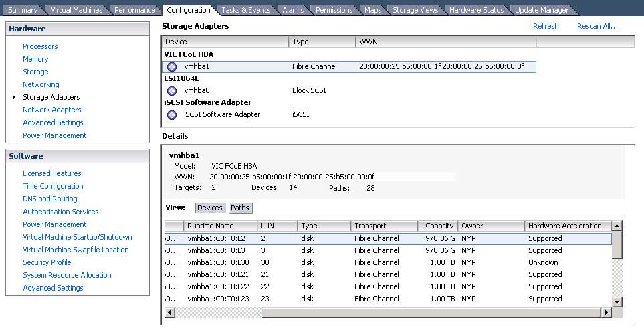Open the Update Manager tab
644x328 pixels.
click(542, 10)
